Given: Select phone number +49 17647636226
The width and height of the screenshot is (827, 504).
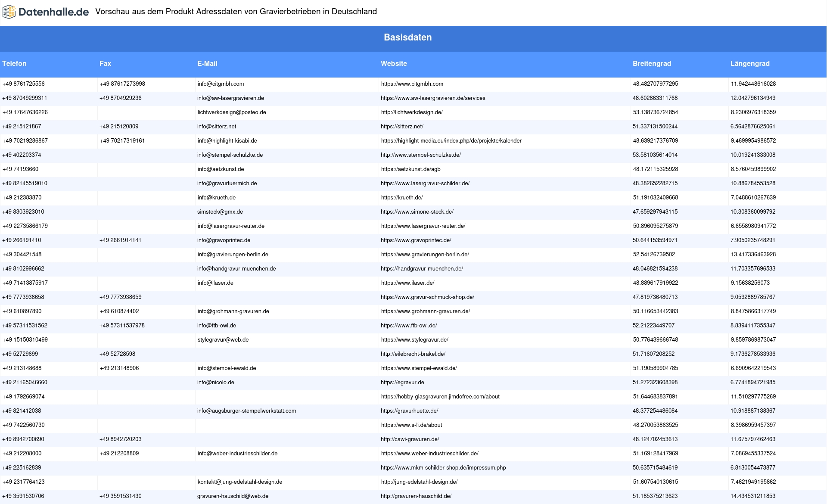Looking at the screenshot, I should click(x=25, y=112).
